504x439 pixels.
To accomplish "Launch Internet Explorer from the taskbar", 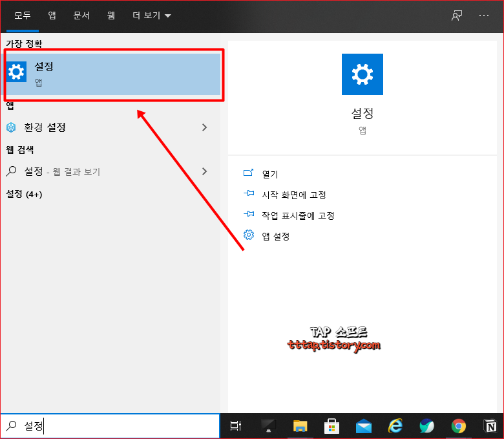I will [395, 426].
